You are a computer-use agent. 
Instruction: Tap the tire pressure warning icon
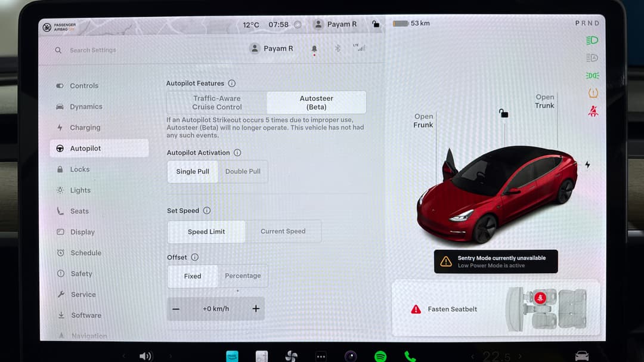[593, 93]
